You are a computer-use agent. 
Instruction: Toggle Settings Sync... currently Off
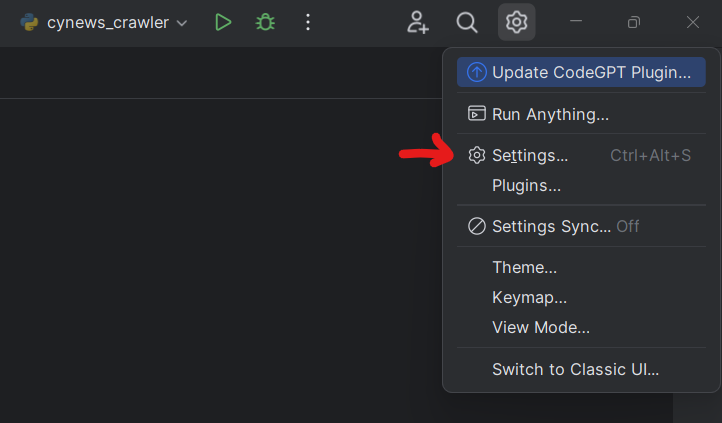point(551,226)
